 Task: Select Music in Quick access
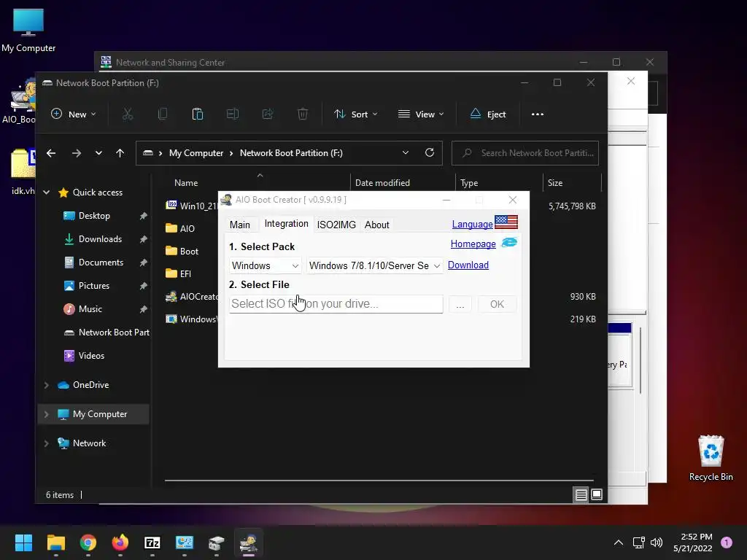point(90,309)
